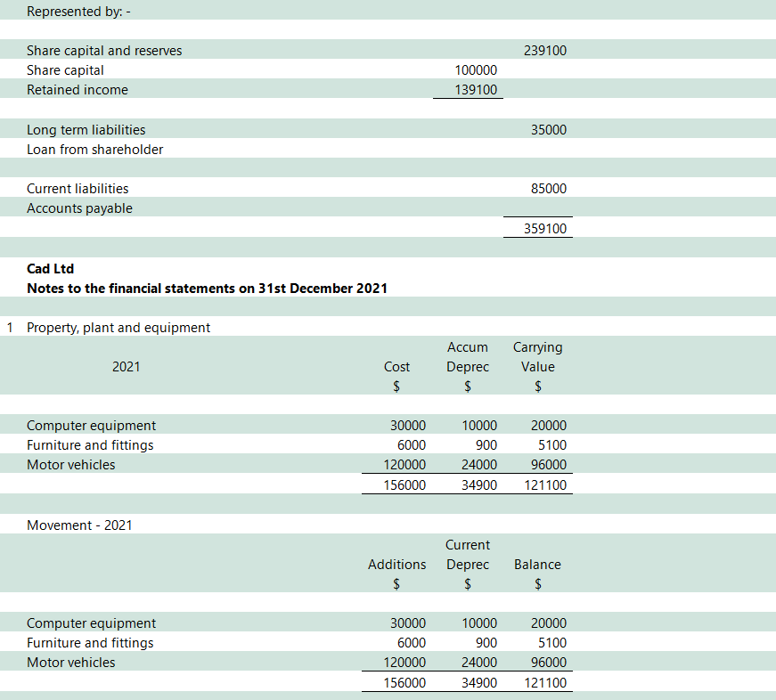The width and height of the screenshot is (776, 700).
Task: Select the Retained income value 139100
Action: pos(476,90)
